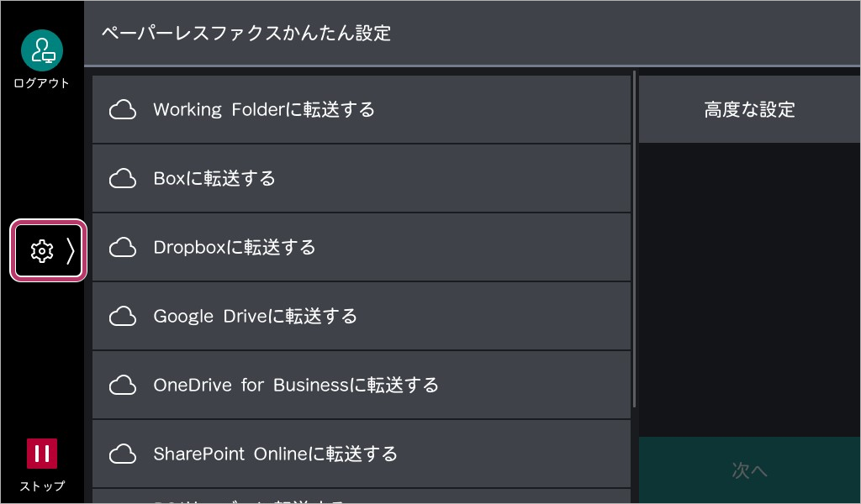
Task: Click the ペーパーレスファクスかんたん設定 title
Action: [246, 33]
